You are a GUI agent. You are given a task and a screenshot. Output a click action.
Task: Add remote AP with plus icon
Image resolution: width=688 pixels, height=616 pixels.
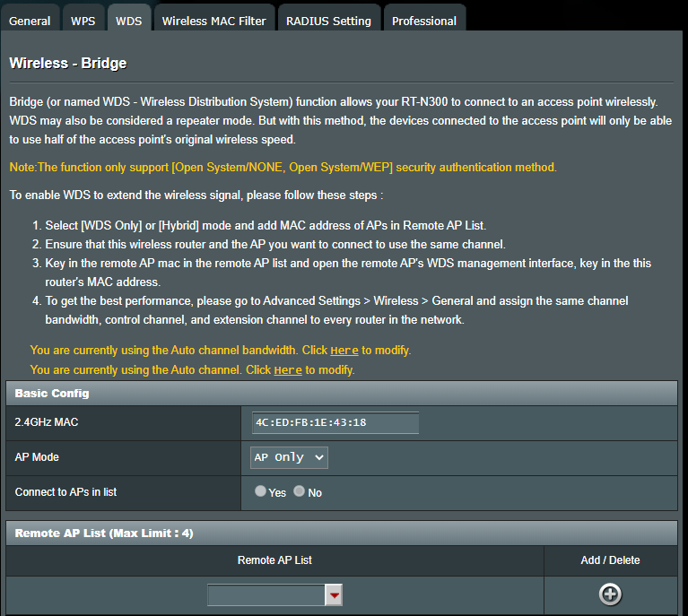610,594
